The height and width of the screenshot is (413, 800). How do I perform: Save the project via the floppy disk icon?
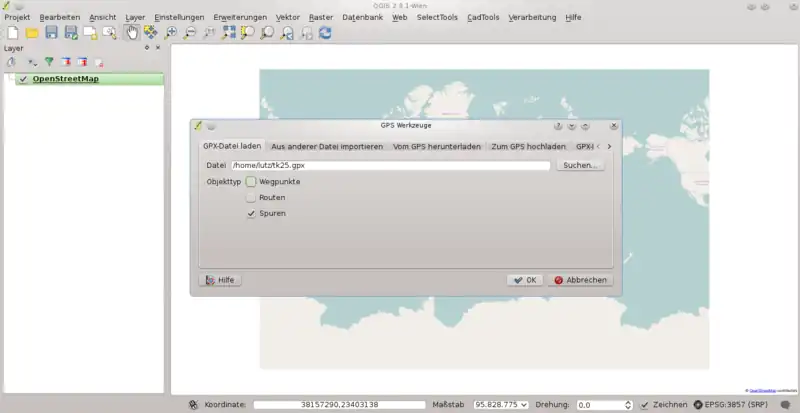tap(51, 33)
